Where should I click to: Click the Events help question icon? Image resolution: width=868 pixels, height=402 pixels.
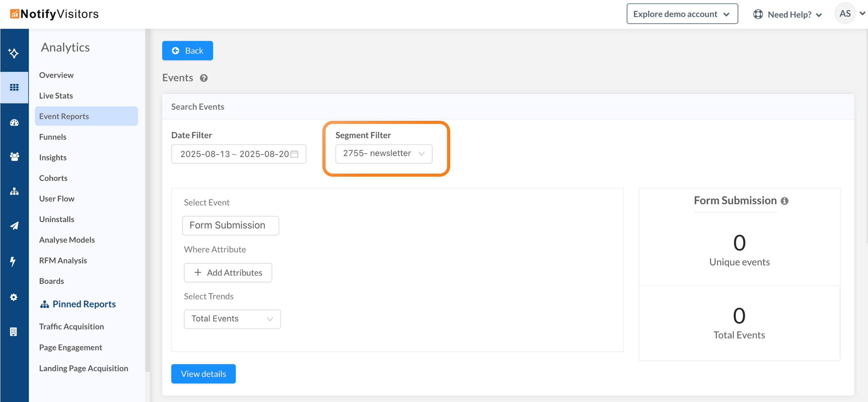pos(203,78)
